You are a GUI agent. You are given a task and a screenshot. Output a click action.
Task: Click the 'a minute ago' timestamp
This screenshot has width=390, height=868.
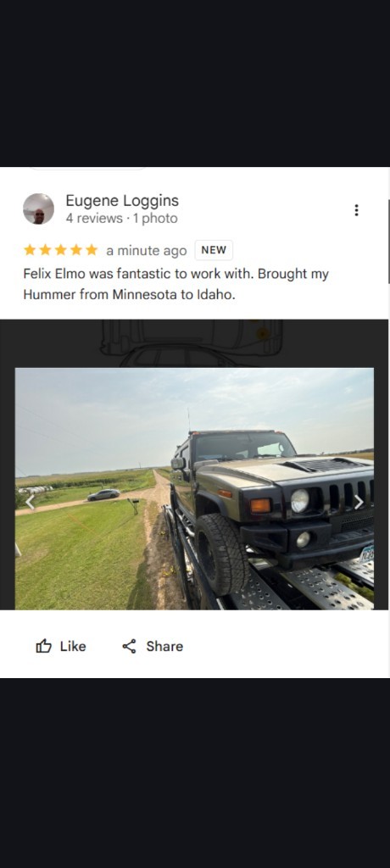[146, 251]
